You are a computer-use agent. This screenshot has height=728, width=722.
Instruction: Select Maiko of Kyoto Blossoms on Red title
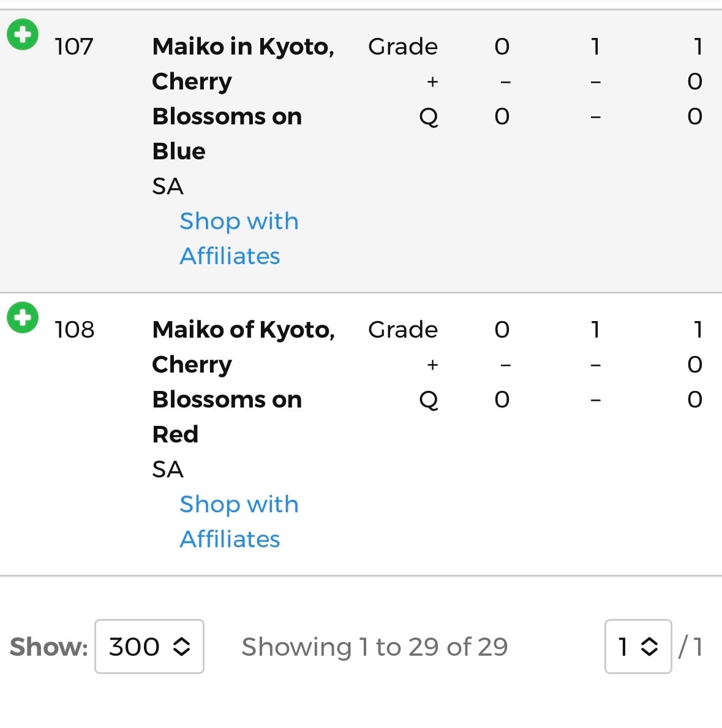pyautogui.click(x=243, y=382)
